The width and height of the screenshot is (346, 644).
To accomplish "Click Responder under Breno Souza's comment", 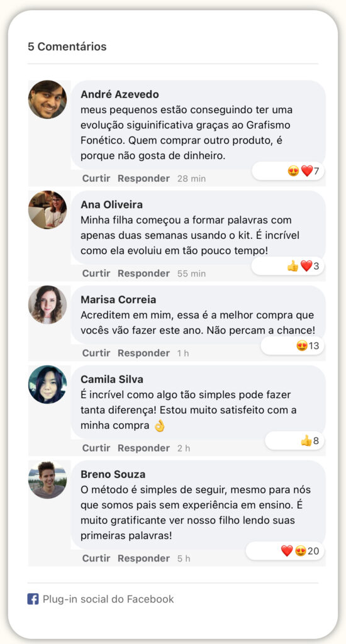I will [x=143, y=558].
